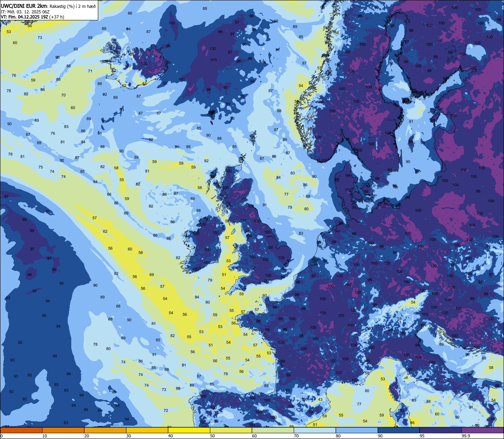Click the '62' value in the Atlantic yellow band
Image resolution: width=504 pixels, height=439 pixels.
pyautogui.click(x=105, y=231)
